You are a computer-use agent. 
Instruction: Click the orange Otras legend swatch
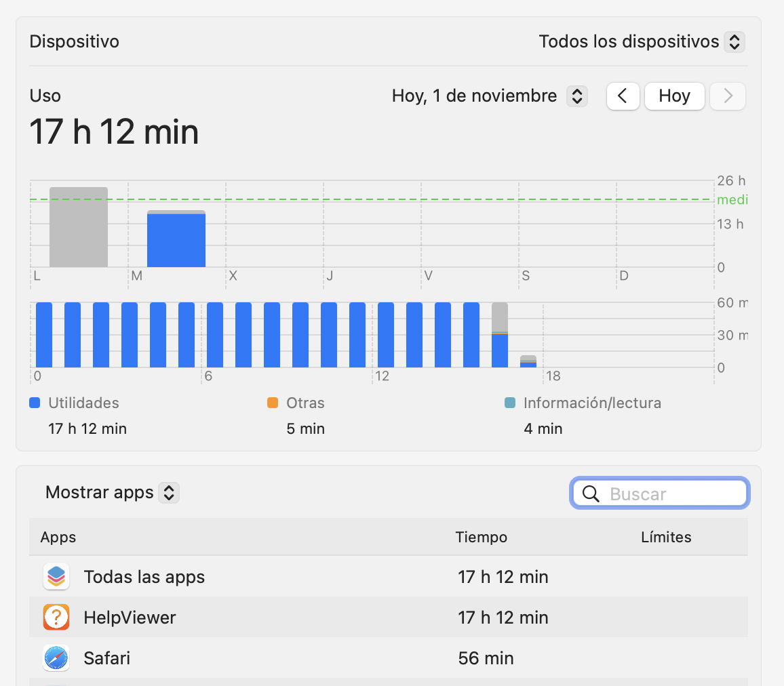(x=273, y=403)
